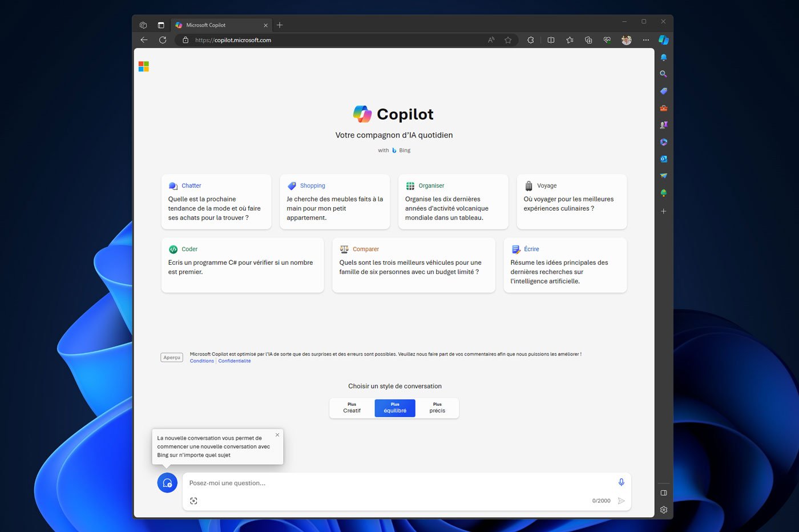The image size is (799, 532).
Task: Click the profile avatar in toolbar
Action: 627,40
